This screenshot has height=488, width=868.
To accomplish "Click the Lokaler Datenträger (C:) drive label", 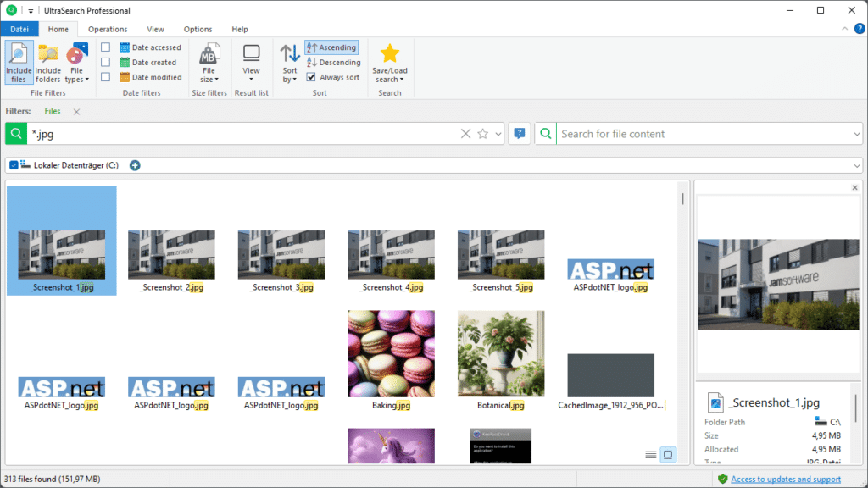I will [75, 165].
